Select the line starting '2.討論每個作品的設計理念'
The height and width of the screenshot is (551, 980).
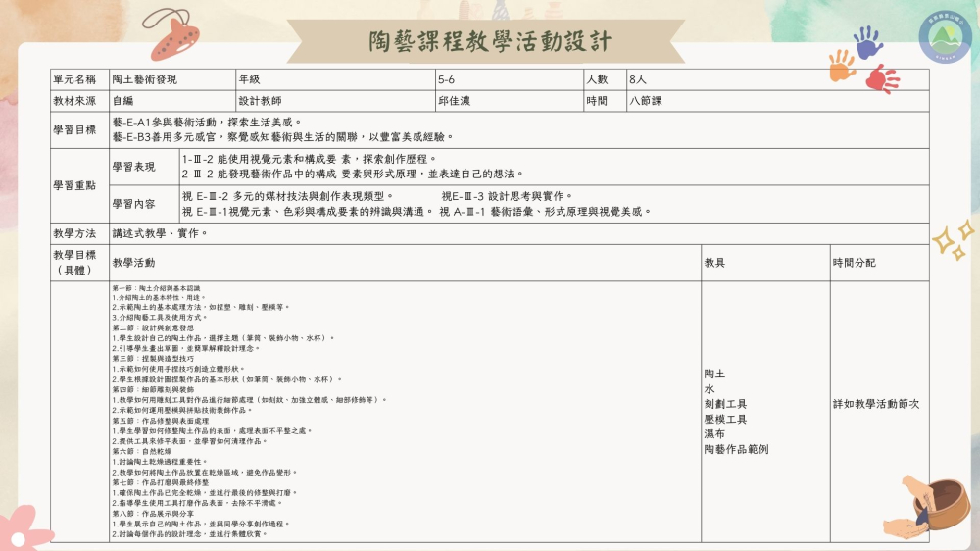click(190, 534)
